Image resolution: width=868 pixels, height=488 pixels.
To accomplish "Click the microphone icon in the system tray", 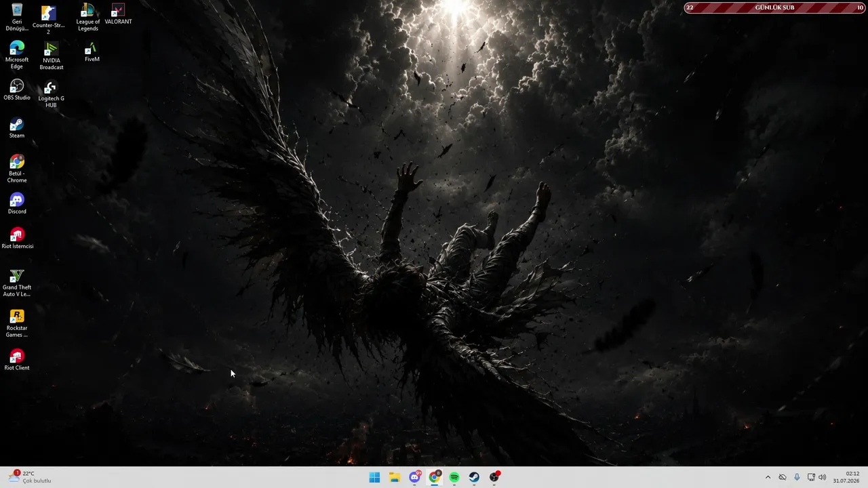I will tap(797, 477).
